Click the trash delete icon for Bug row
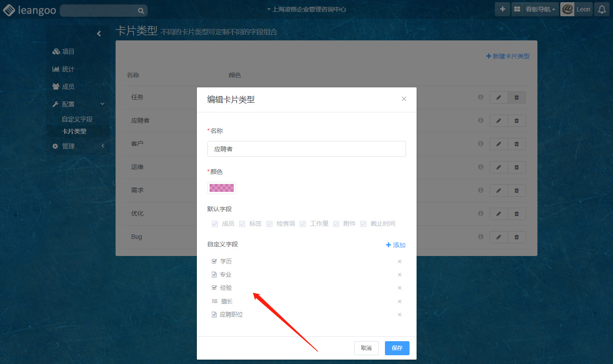This screenshot has height=364, width=613. click(516, 237)
